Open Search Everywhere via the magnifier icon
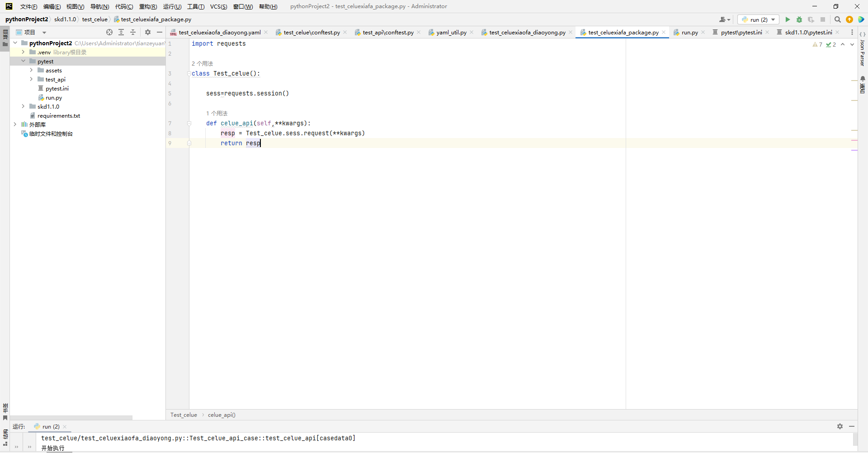868x453 pixels. click(837, 19)
